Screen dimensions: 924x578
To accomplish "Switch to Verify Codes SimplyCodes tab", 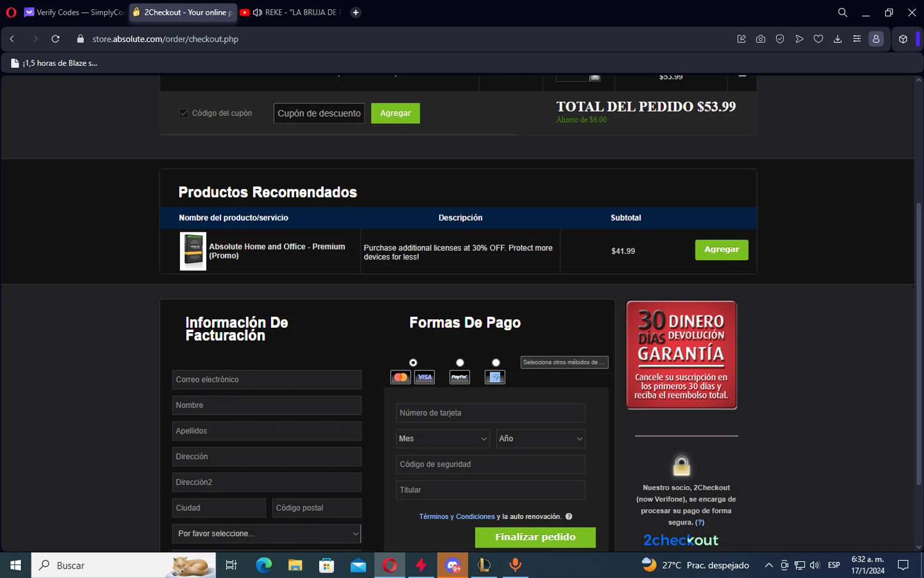I will pyautogui.click(x=74, y=12).
